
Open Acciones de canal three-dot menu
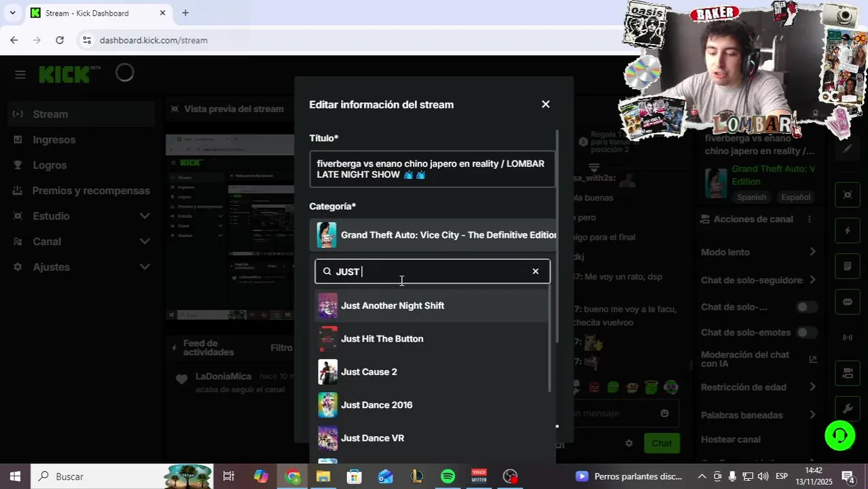pos(809,219)
